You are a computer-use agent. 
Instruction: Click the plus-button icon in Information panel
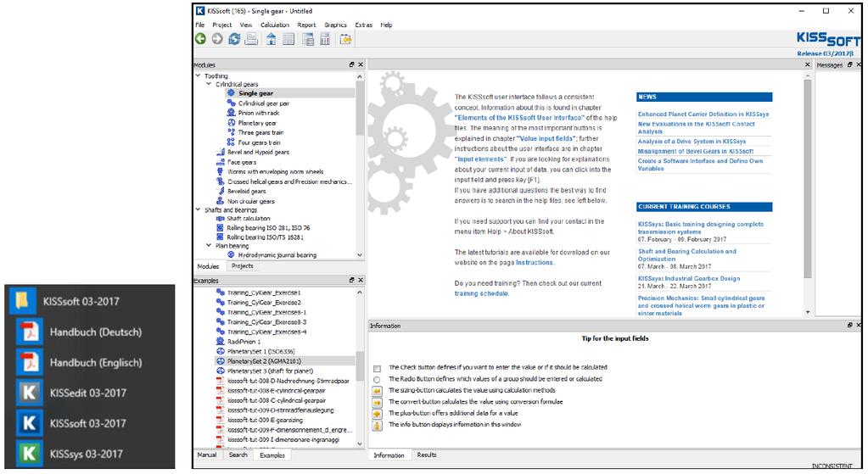point(377,414)
